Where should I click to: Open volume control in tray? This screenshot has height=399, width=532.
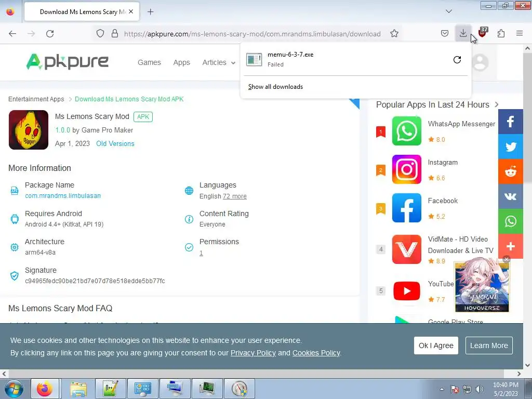480,389
